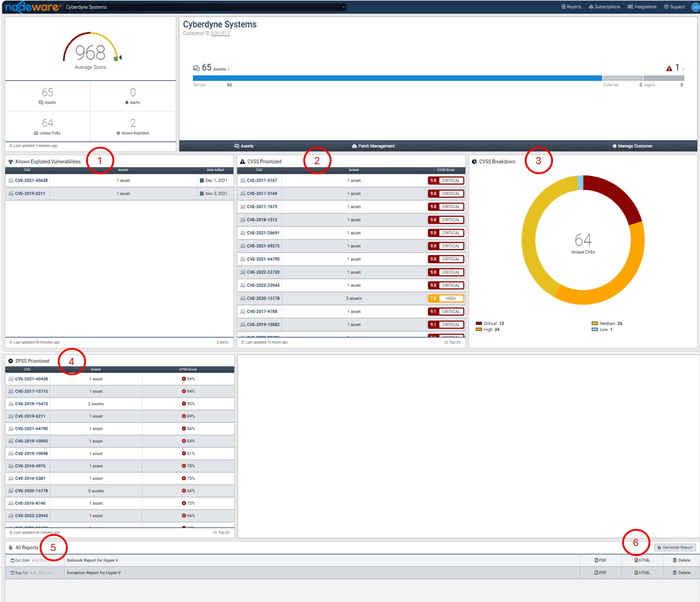Screen dimensions: 700x602
Task: Click 9.1 CRITICAL badge for CVE-2017-9788
Action: point(446,311)
